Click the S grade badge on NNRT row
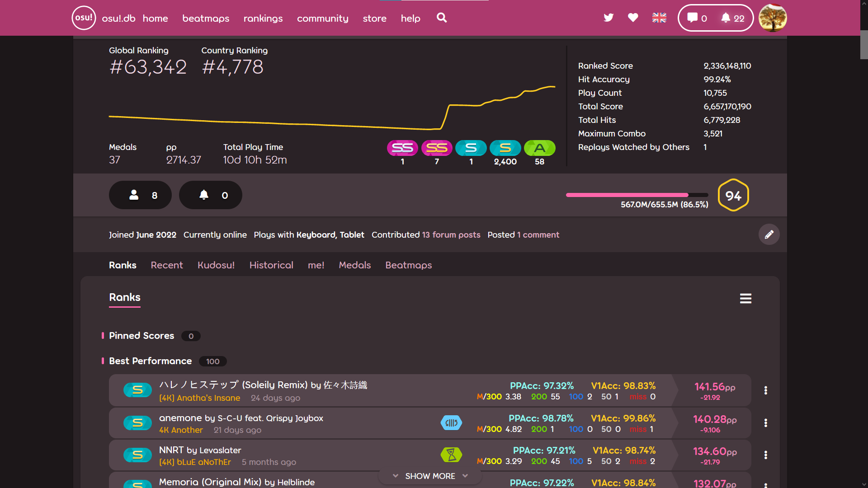Screen dimensions: 868x488 [137, 455]
